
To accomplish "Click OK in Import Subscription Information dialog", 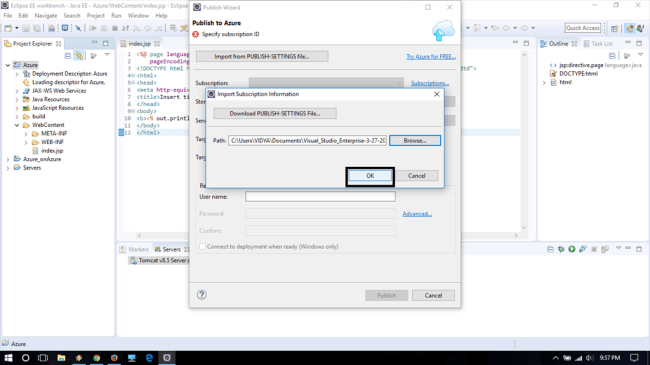I will click(370, 176).
